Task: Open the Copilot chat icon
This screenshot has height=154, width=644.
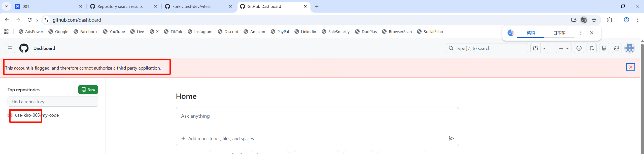Action: click(535, 48)
